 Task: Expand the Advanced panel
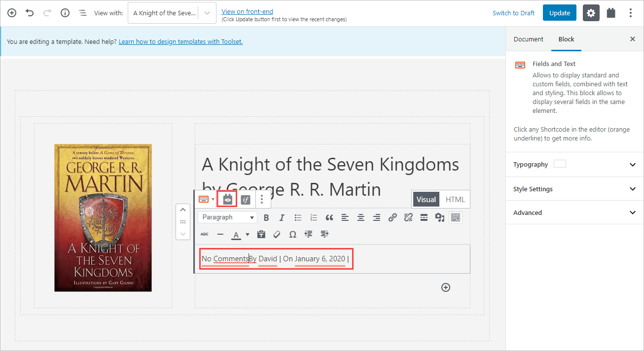tap(574, 212)
